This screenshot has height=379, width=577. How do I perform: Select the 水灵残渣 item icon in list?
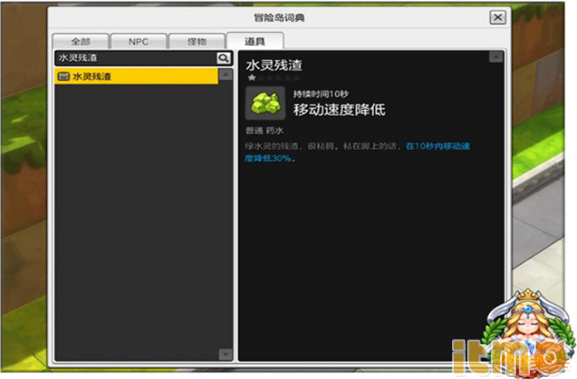tap(64, 76)
